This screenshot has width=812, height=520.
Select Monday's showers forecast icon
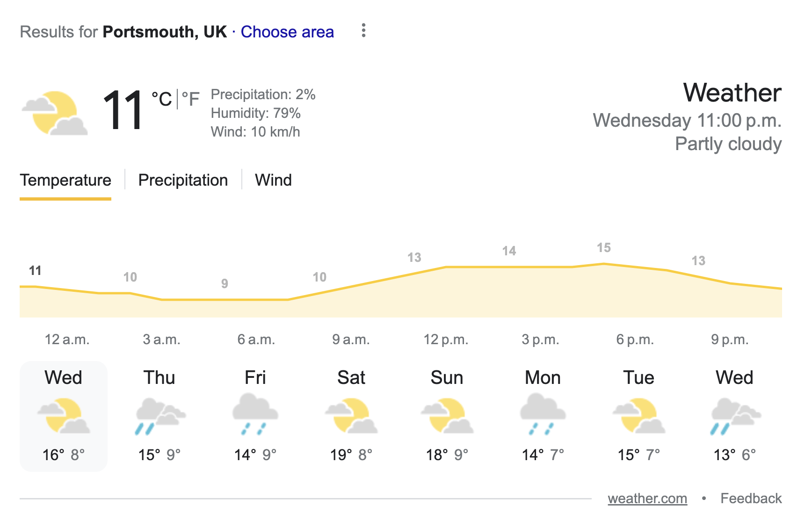[x=543, y=414]
